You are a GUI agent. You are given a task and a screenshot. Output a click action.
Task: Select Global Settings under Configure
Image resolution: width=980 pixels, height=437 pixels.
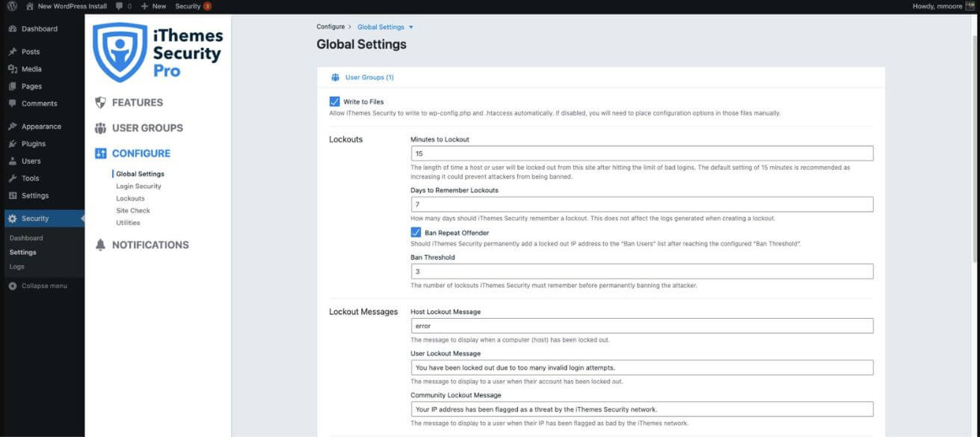click(140, 174)
